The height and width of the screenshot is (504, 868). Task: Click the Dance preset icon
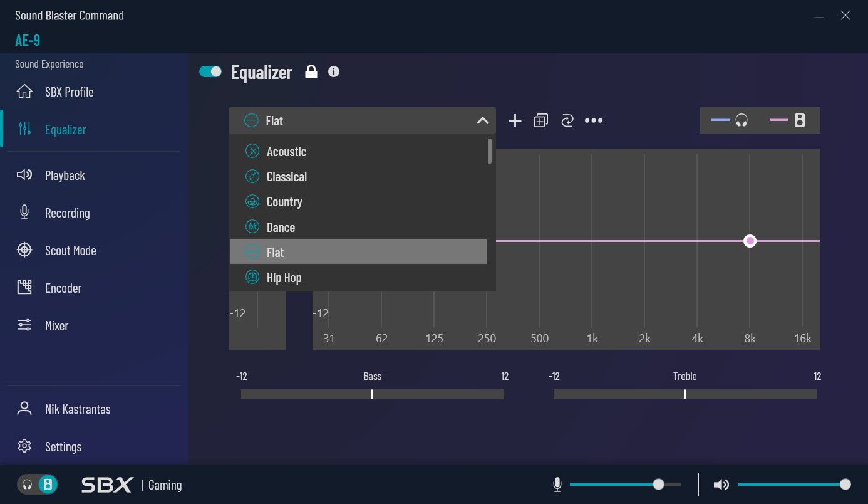tap(252, 227)
